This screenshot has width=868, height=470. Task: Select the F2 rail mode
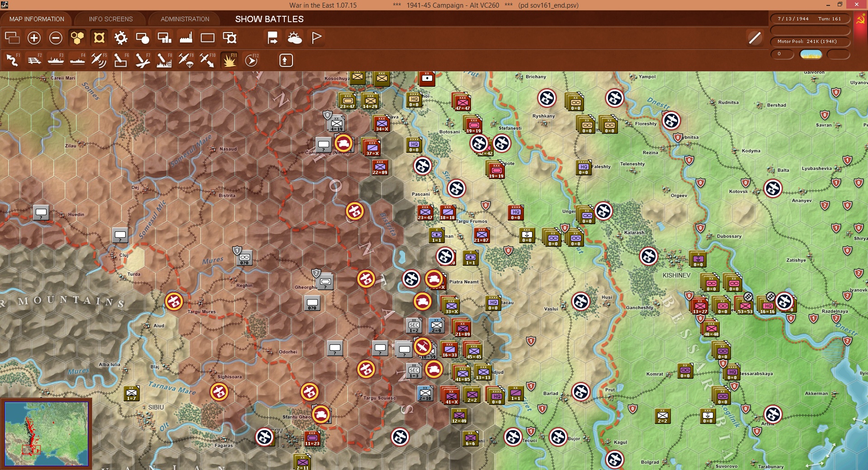pyautogui.click(x=34, y=60)
